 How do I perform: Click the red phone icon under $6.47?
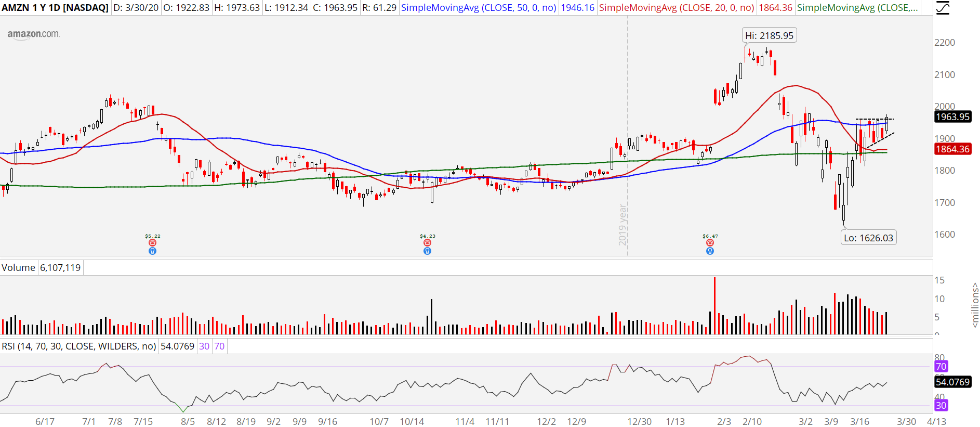pos(710,243)
